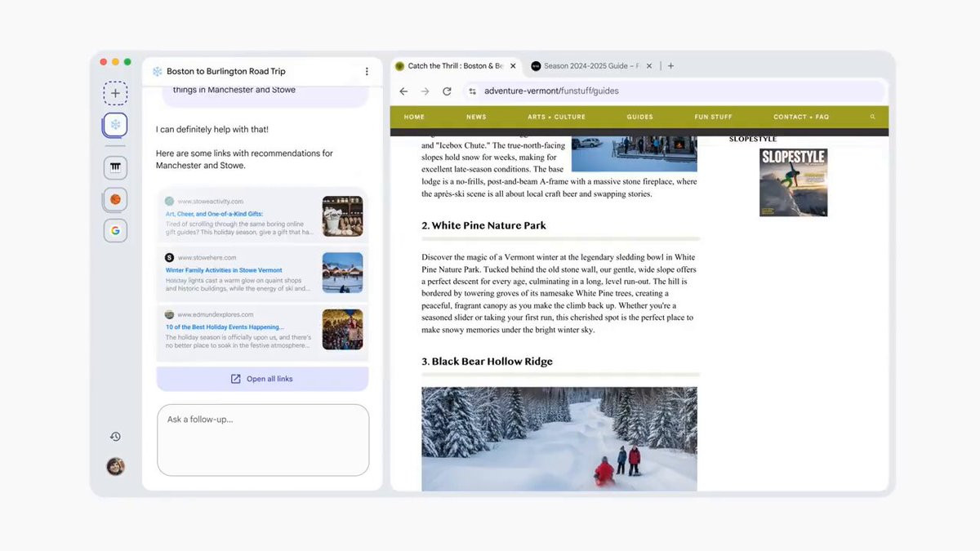Click the site settings icon in the address bar
This screenshot has width=980, height=551.
pyautogui.click(x=472, y=91)
